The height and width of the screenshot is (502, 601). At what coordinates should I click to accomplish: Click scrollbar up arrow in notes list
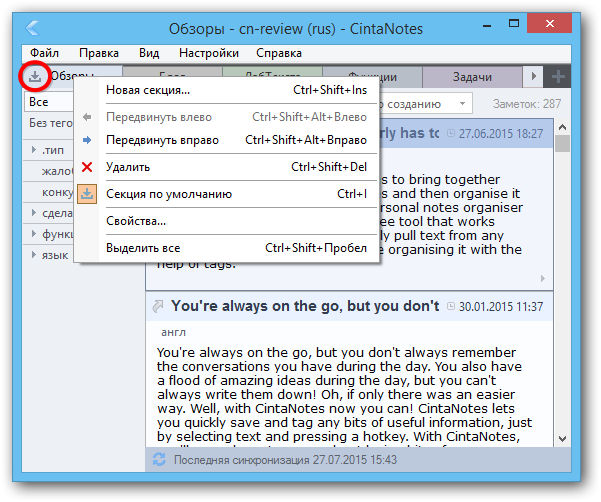coord(562,127)
